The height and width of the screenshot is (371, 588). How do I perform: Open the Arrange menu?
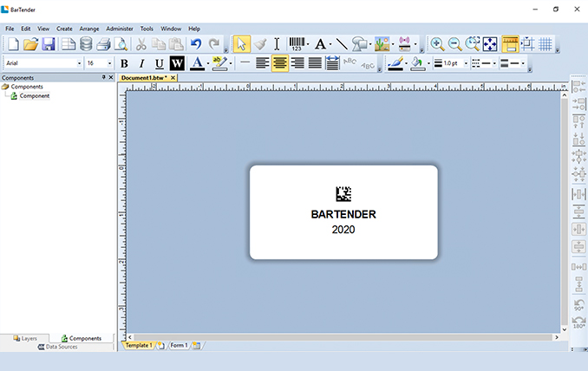[89, 29]
